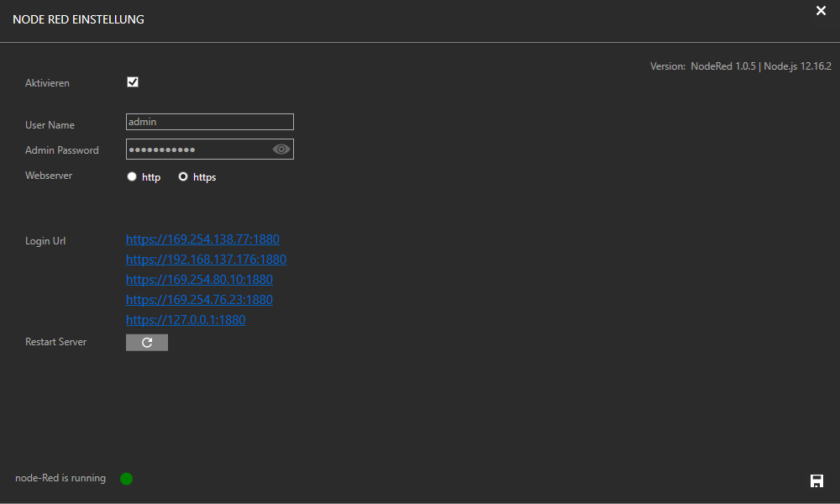Open the https://169.254.80.10:1880 login link
The height and width of the screenshot is (504, 840).
(x=199, y=280)
